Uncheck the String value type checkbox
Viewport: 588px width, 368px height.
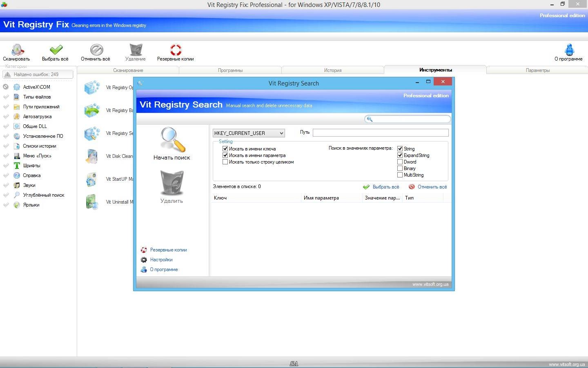tap(400, 149)
